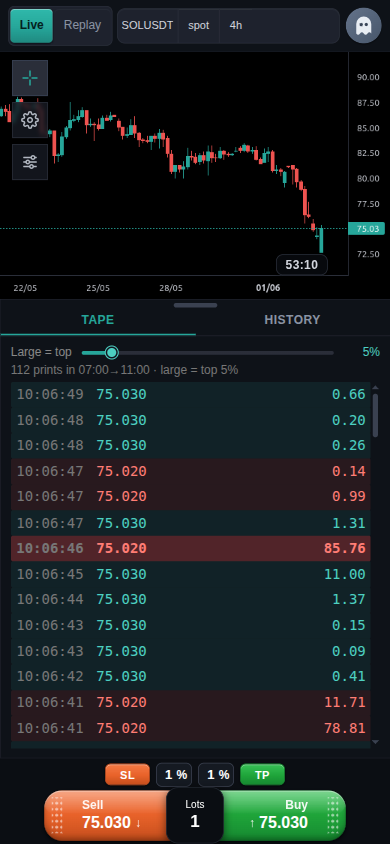Click the 53:10 candle countdown badge

pos(301,265)
